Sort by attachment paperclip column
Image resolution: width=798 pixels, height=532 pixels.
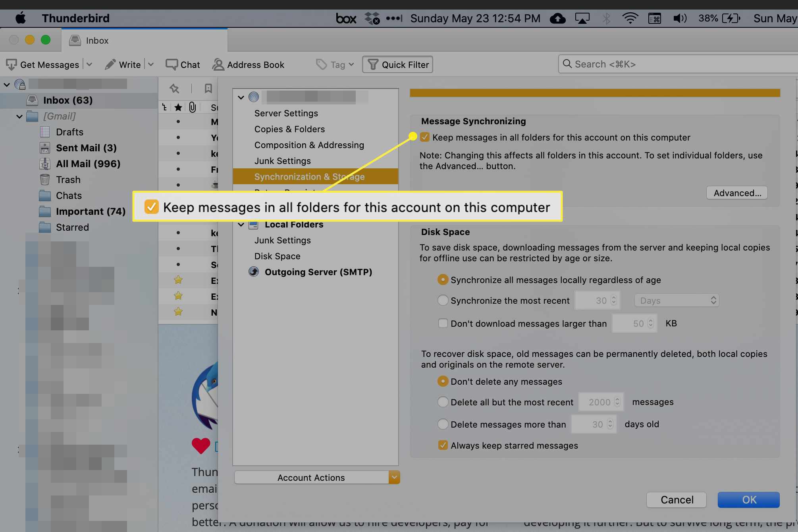(193, 107)
